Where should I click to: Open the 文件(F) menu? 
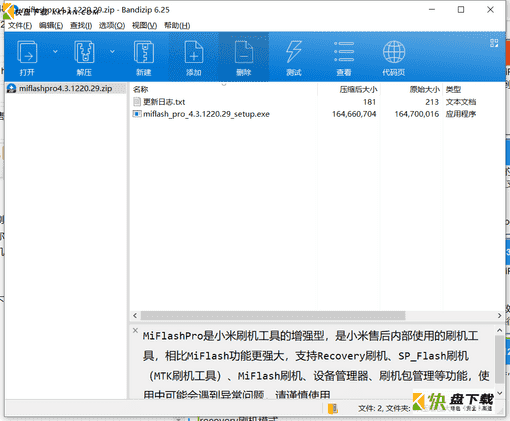(20, 25)
